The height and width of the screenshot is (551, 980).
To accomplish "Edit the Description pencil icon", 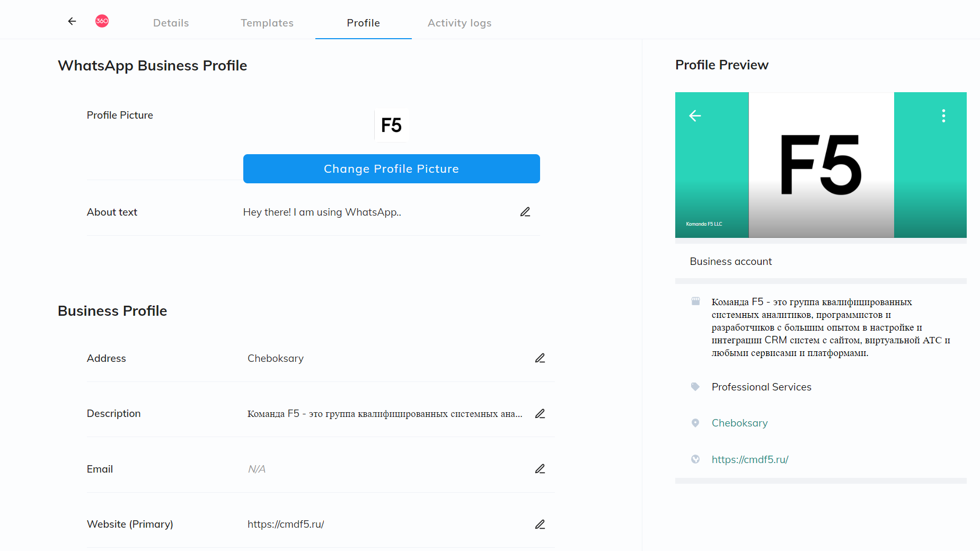I will click(540, 414).
